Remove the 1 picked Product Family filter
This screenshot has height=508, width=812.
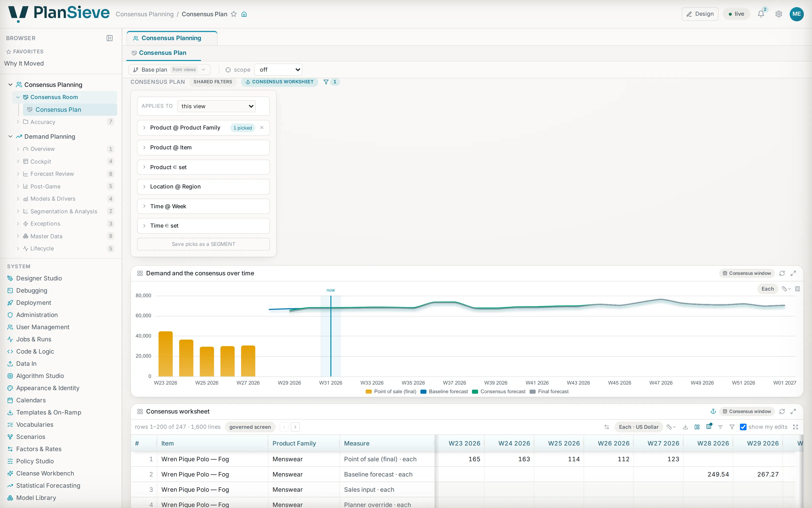point(262,128)
